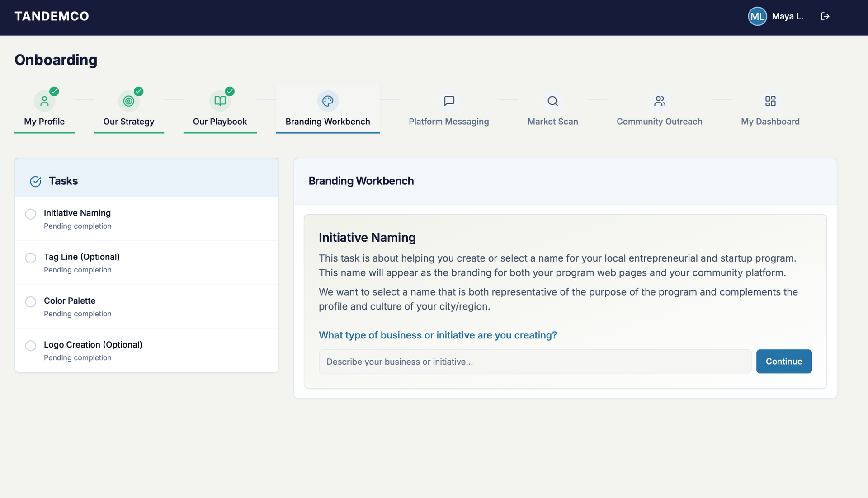This screenshot has width=868, height=498.
Task: Click the Onboarding page heading
Action: coord(56,60)
